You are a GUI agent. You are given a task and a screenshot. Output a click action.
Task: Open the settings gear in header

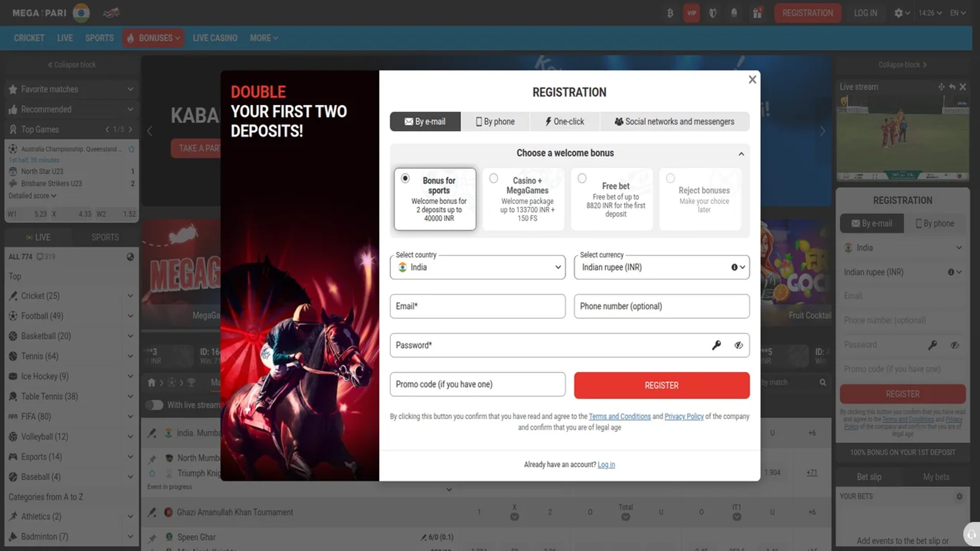click(x=898, y=13)
